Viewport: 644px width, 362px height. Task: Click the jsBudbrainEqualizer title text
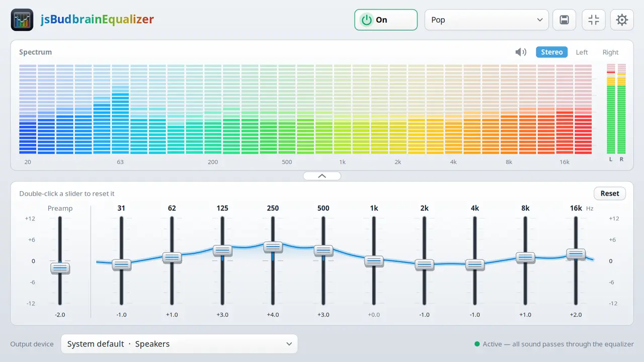[97, 20]
